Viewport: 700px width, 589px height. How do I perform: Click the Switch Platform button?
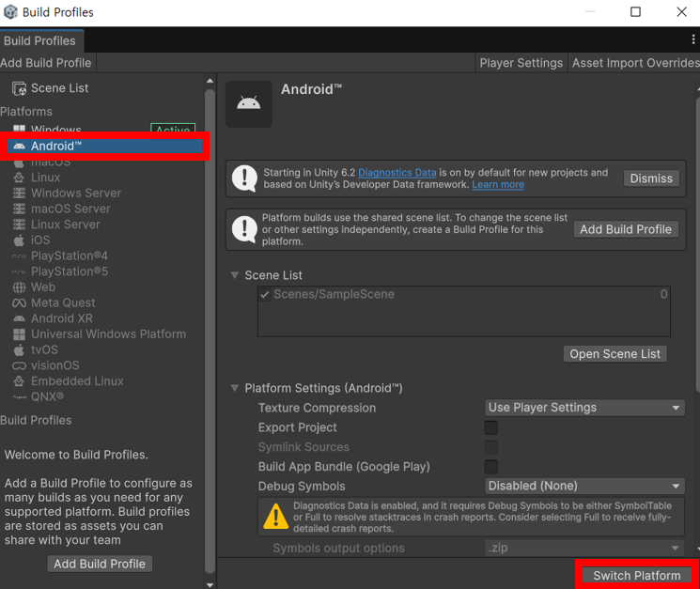[637, 576]
